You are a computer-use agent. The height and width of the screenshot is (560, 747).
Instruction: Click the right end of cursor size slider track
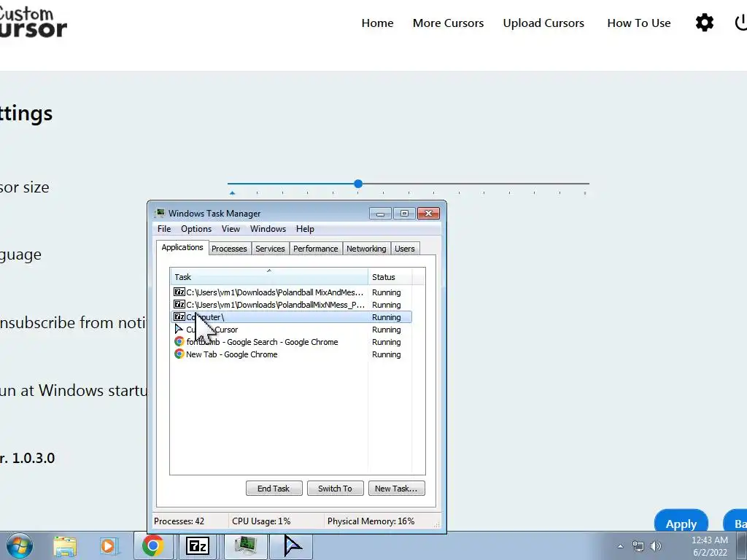pyautogui.click(x=587, y=183)
